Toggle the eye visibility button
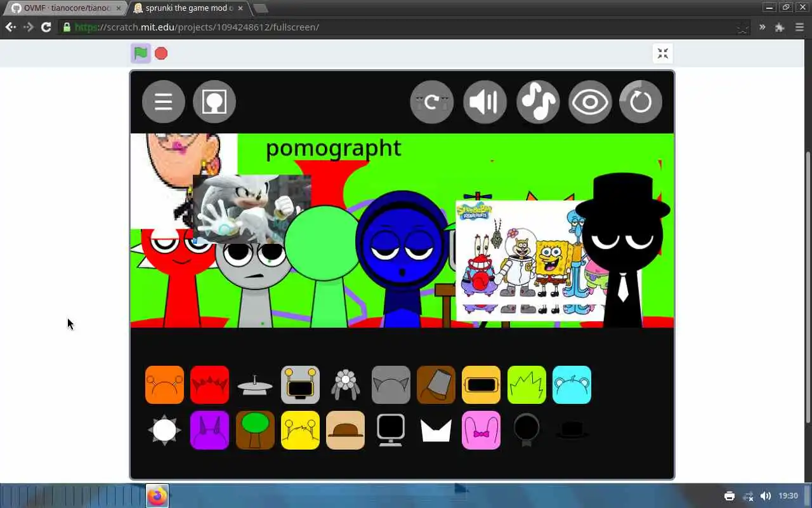The image size is (812, 508). 590,102
